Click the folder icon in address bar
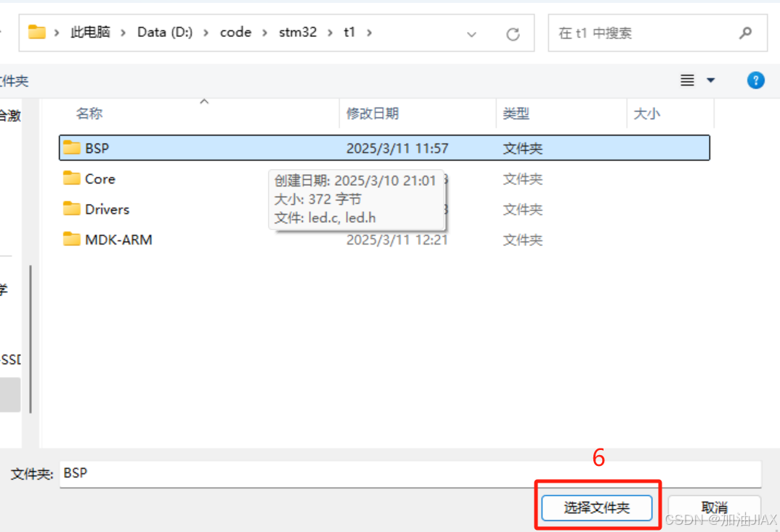The height and width of the screenshot is (532, 780). 37,33
